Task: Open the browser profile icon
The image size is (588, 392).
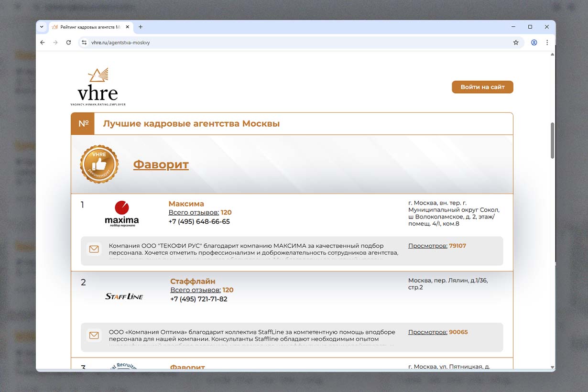Action: click(x=534, y=43)
